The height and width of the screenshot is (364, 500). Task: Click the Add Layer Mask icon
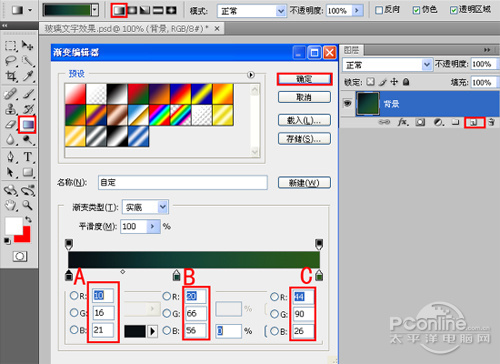420,122
